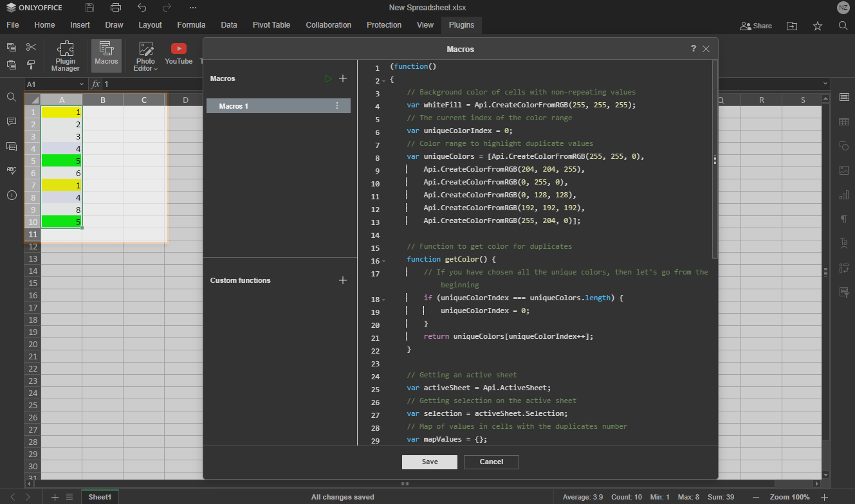
Task: Switch to the Home tab
Action: (x=44, y=25)
